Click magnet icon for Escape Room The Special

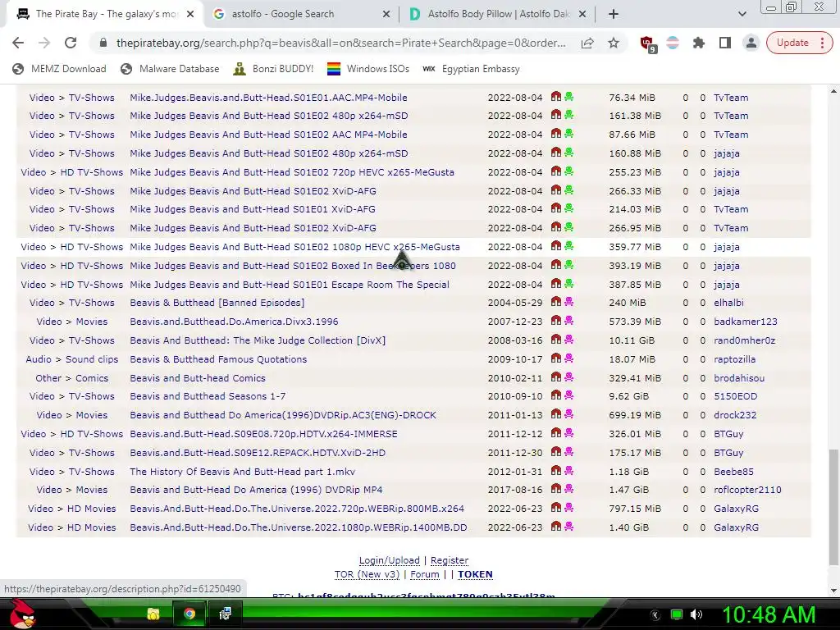(x=556, y=284)
